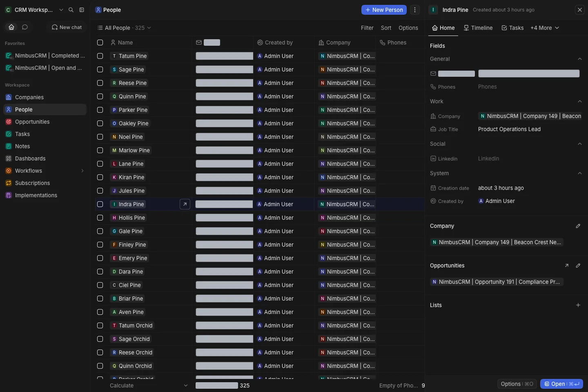This screenshot has width=588, height=392.
Task: Open Companies in the sidebar
Action: (45, 97)
